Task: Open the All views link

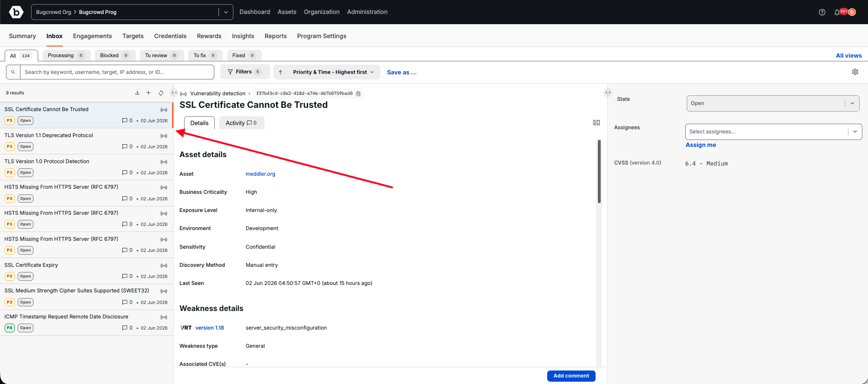Action: point(849,55)
